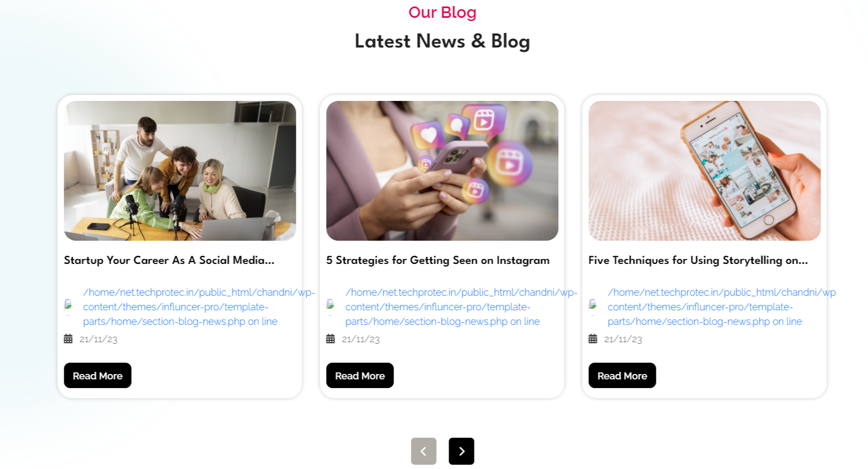Open 'Startup Your Career As A Social Media...' title

(169, 260)
